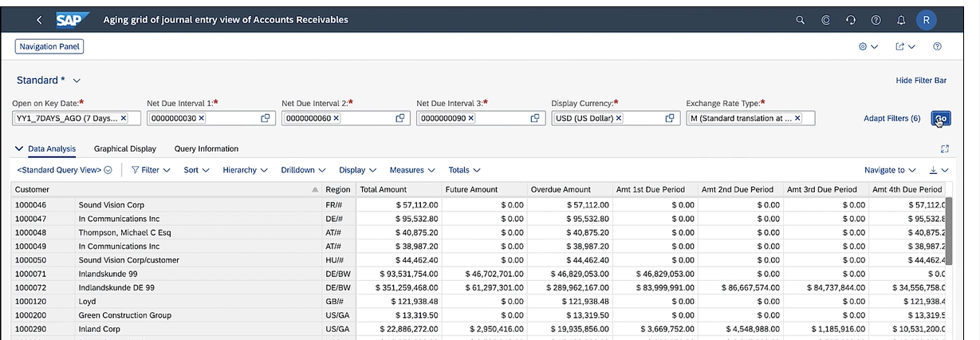Image resolution: width=980 pixels, height=340 pixels.
Task: Open settings gear menu below header
Action: tap(868, 47)
